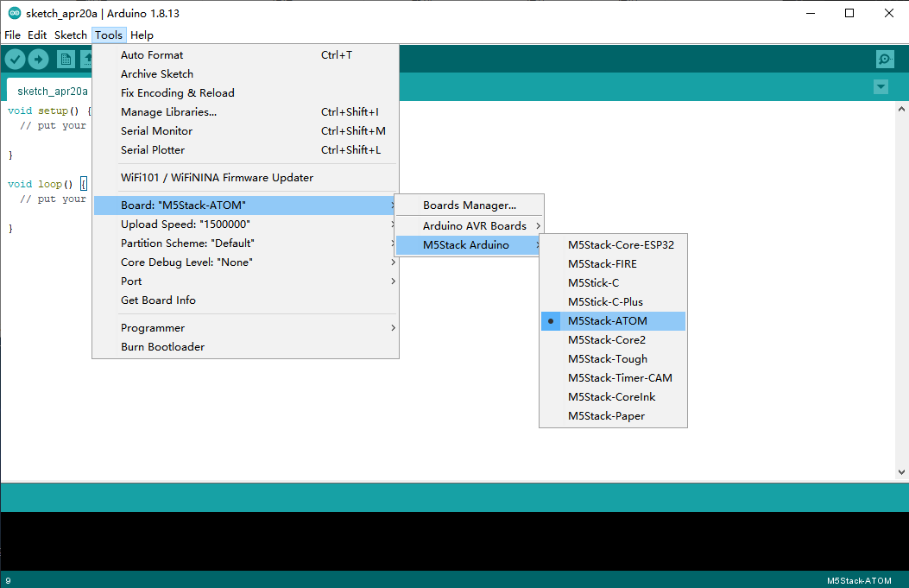The image size is (909, 588).
Task: Open the Sketch menu
Action: click(x=70, y=35)
